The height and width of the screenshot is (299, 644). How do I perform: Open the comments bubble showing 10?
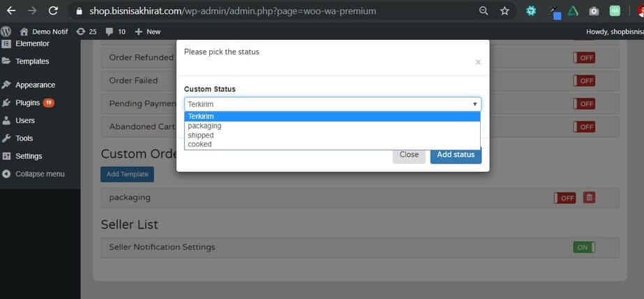(x=116, y=31)
